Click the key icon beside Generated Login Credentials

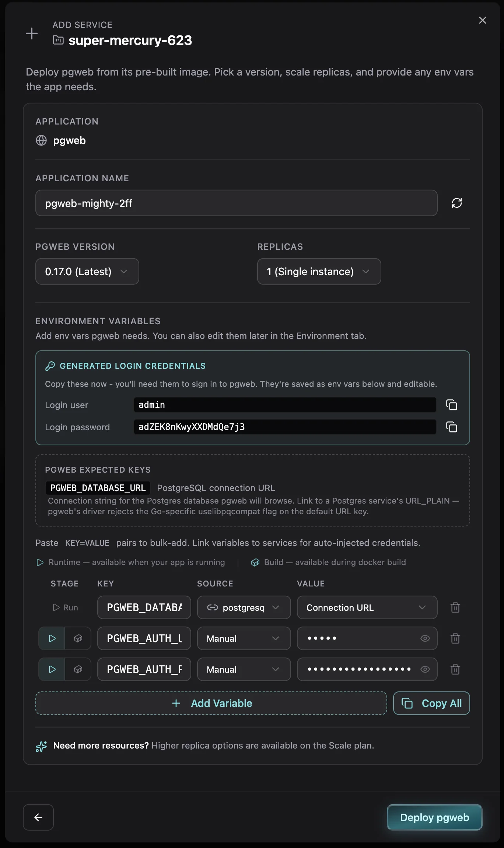pyautogui.click(x=50, y=366)
